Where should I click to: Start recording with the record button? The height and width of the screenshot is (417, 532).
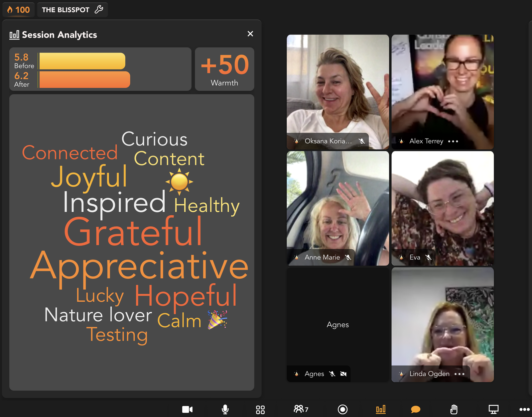tap(342, 409)
